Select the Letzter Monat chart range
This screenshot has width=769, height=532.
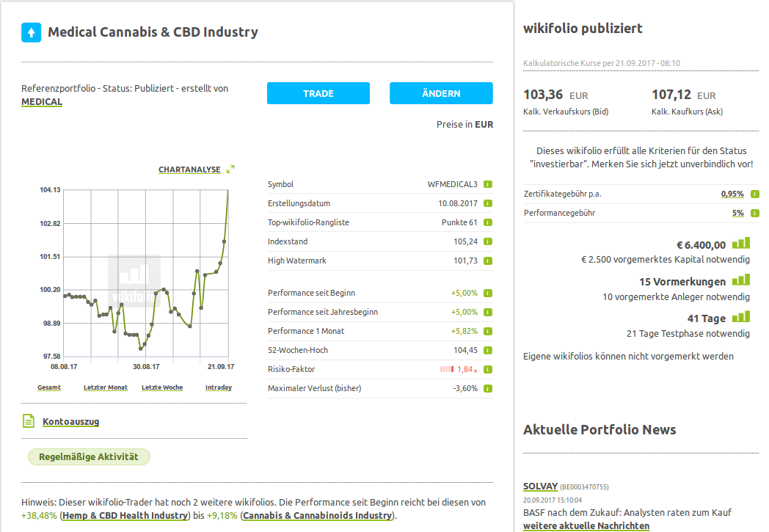(x=106, y=387)
